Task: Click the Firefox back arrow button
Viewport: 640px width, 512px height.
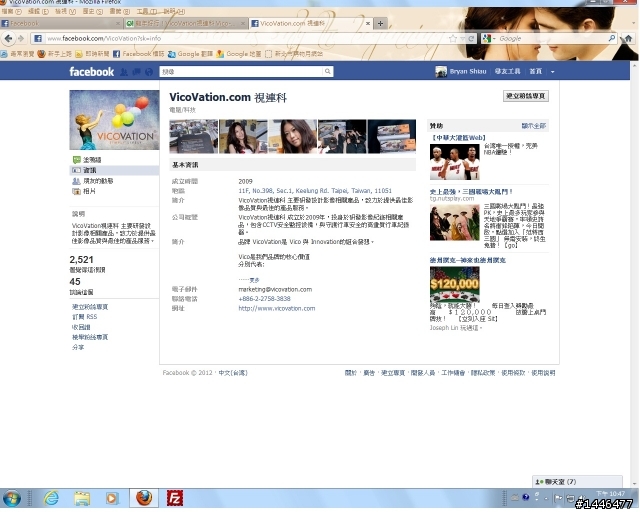Action: click(x=9, y=38)
